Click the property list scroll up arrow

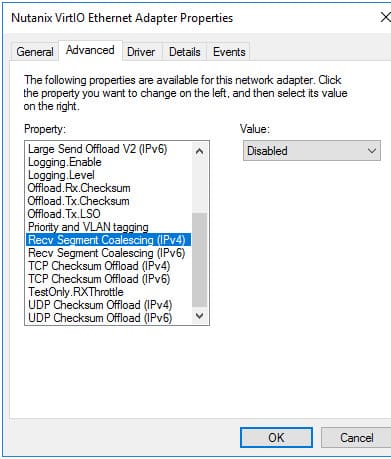pyautogui.click(x=199, y=151)
